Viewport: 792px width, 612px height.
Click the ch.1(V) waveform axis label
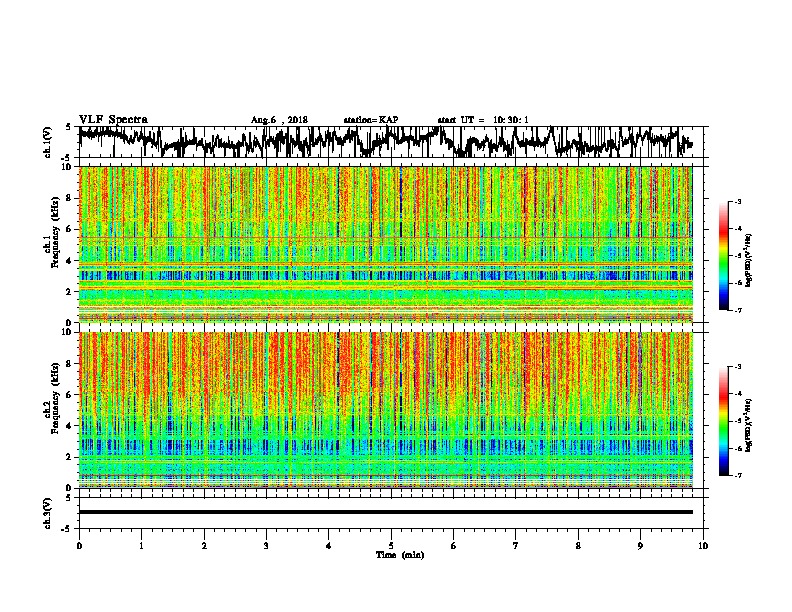[x=48, y=142]
